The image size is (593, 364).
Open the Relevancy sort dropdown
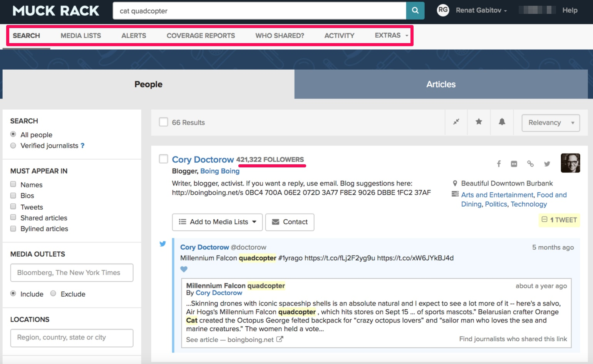coord(551,123)
